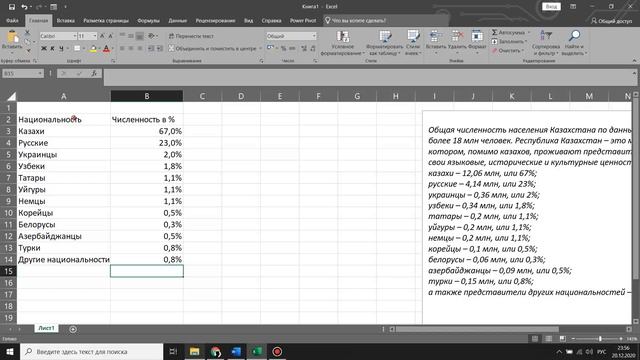Click the Select All corner triangle

[x=11, y=96]
